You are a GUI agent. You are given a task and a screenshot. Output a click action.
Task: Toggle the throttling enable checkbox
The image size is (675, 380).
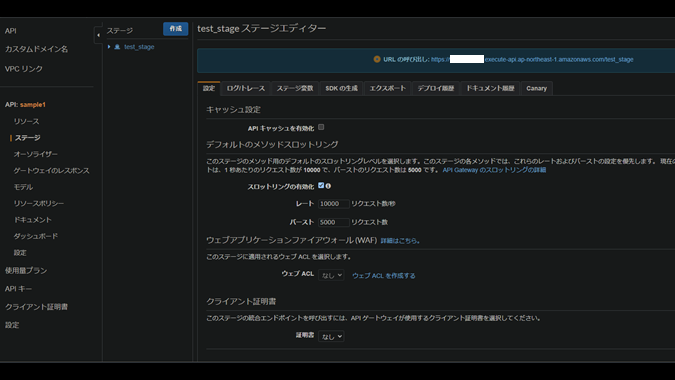[321, 185]
